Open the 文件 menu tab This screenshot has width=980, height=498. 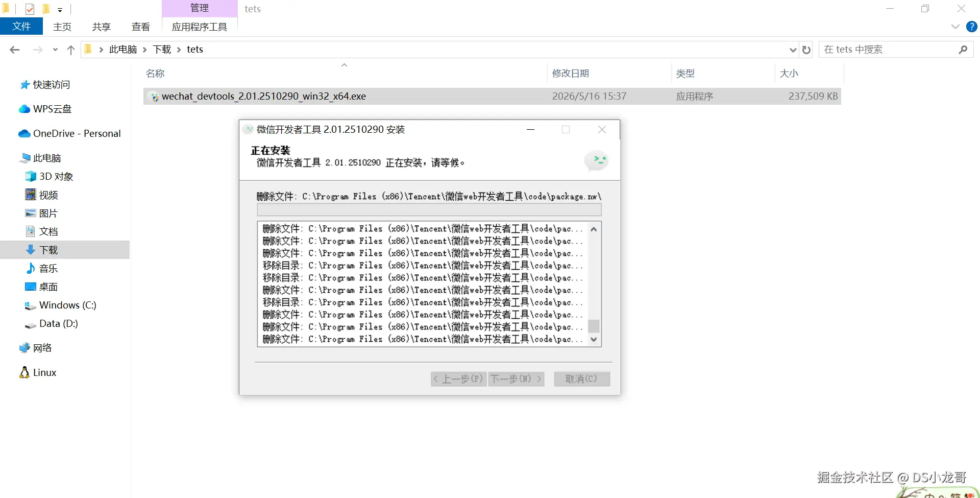click(21, 27)
